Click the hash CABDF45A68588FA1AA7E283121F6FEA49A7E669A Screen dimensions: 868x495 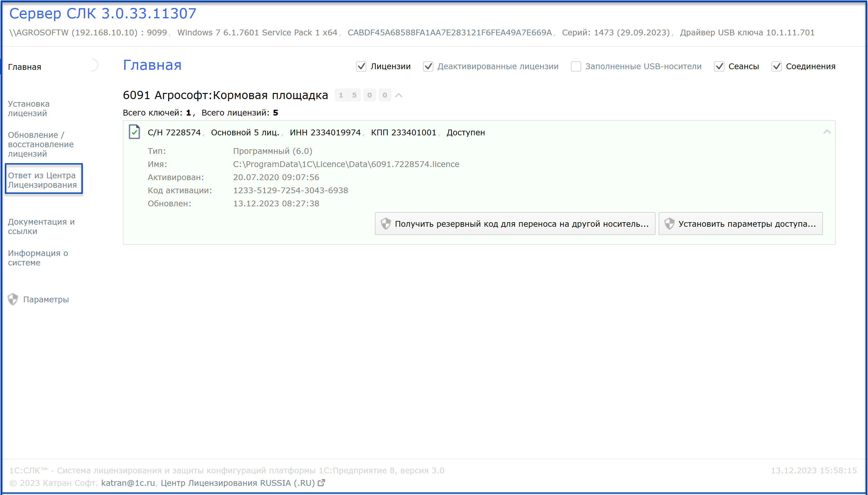pos(450,32)
